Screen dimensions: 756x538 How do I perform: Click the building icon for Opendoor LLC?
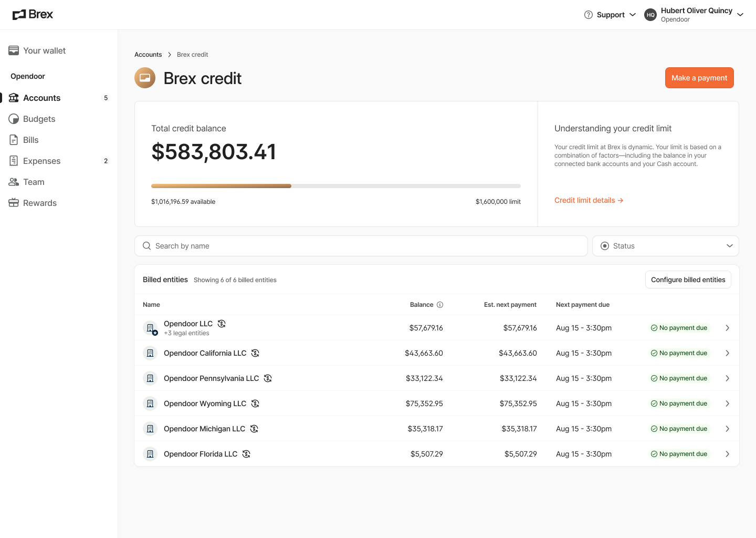[x=150, y=328]
